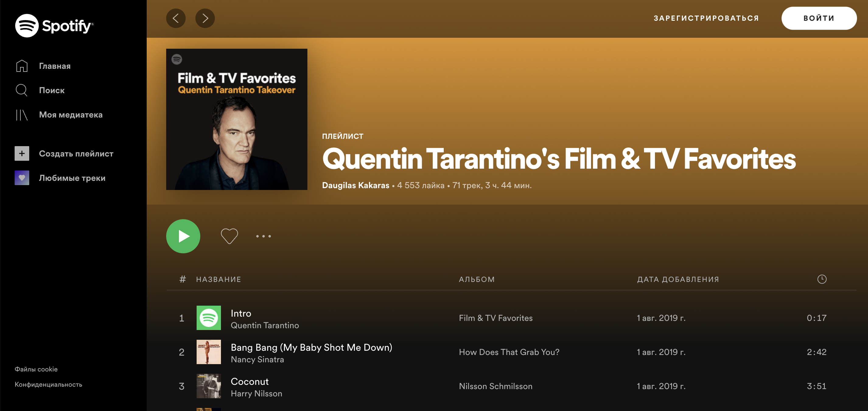Click track number 3
The width and height of the screenshot is (868, 411).
(x=182, y=386)
